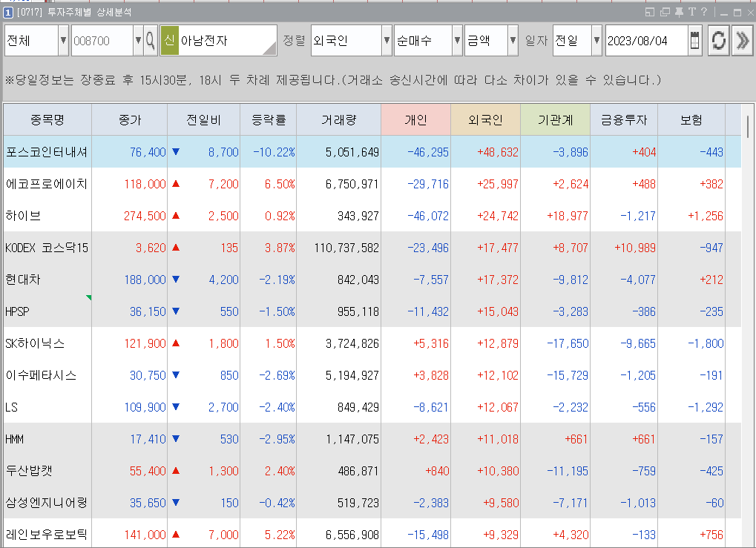The height and width of the screenshot is (548, 756).
Task: Select the 이수페타시스 stock name
Action: (41, 375)
